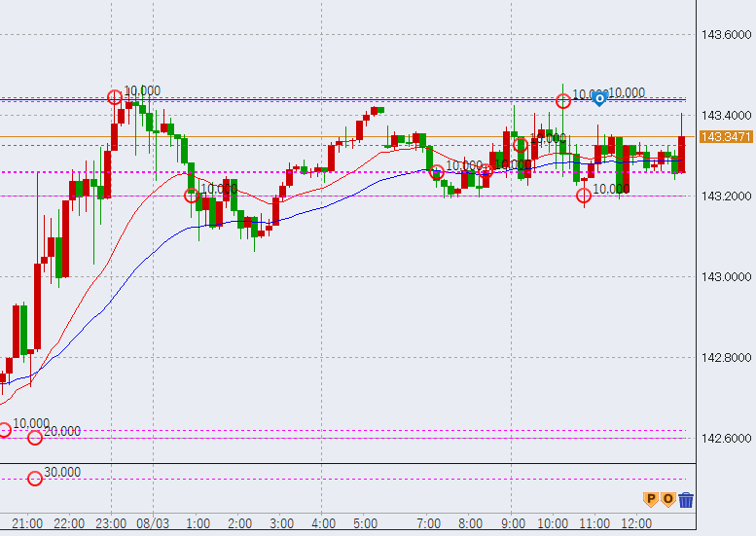Click the 143.6000 price axis label
Screen dimensions: 756x536
point(726,35)
